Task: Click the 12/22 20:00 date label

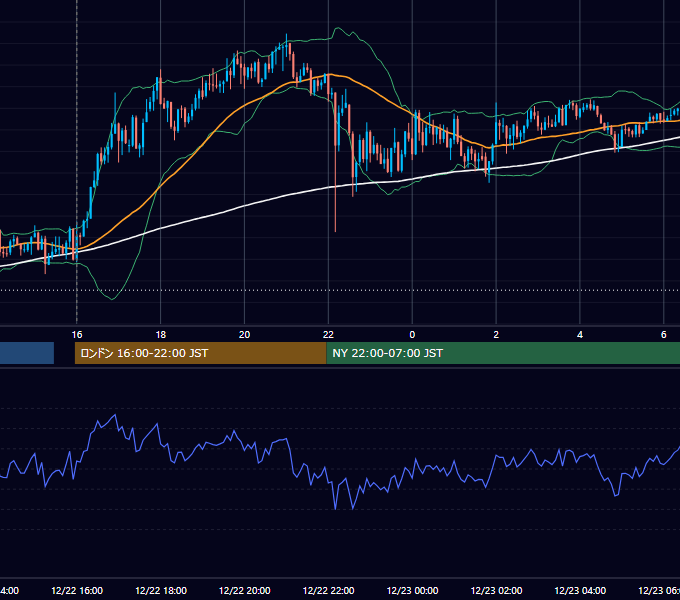Action: point(245,590)
